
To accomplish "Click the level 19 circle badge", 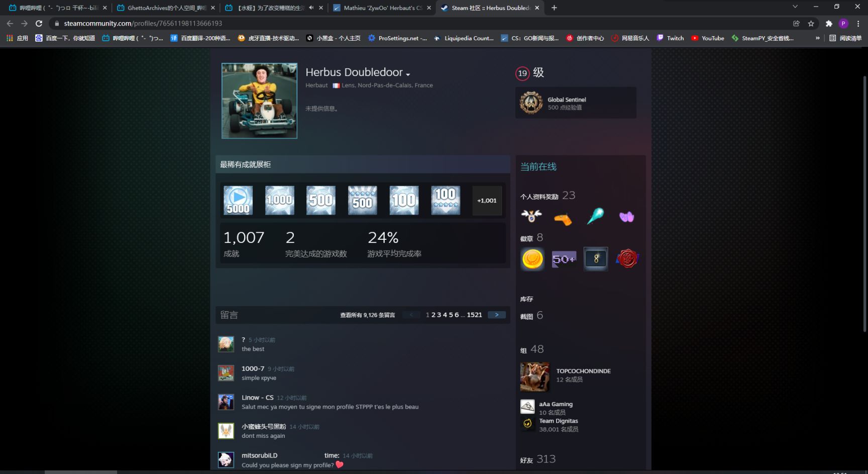I will (522, 73).
